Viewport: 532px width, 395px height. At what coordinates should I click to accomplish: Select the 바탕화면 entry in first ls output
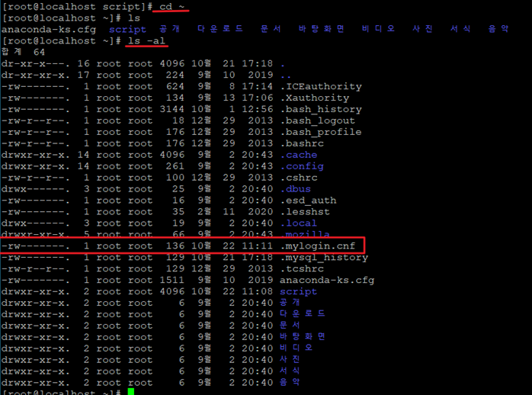322,29
